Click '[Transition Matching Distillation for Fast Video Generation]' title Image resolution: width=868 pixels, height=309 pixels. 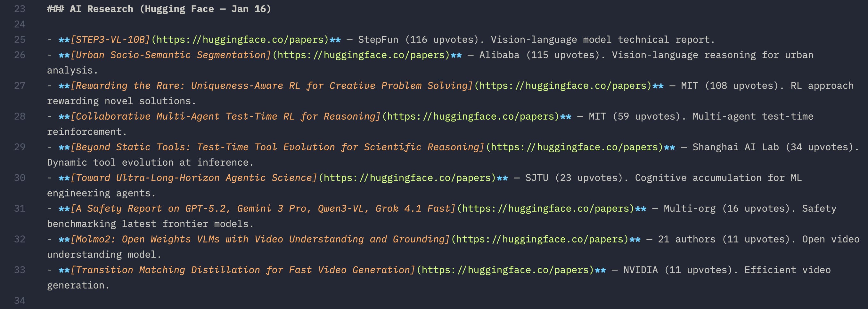242,270
